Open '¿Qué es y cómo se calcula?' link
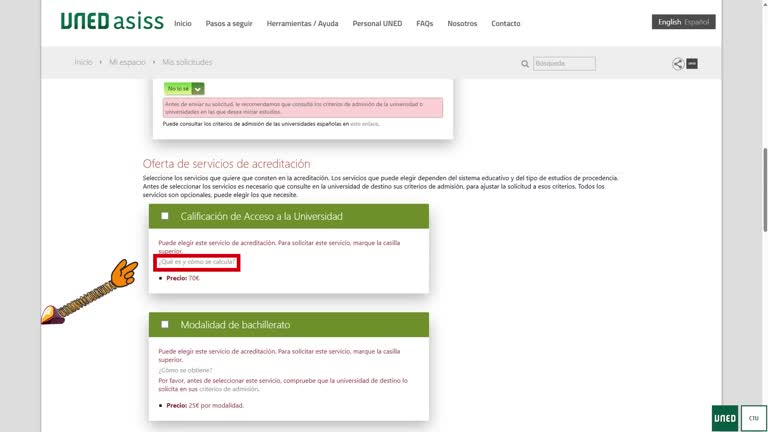The height and width of the screenshot is (432, 768). 196,262
